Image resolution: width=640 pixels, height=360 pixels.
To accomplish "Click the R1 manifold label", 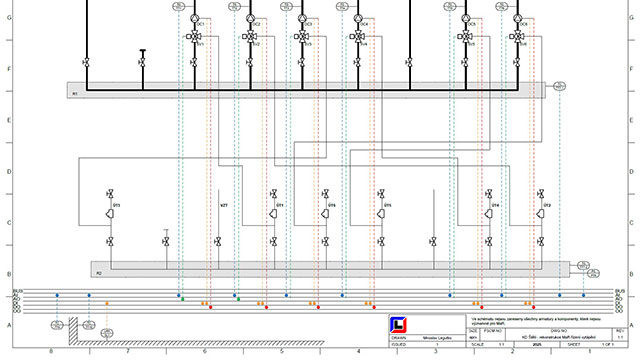I will click(75, 94).
